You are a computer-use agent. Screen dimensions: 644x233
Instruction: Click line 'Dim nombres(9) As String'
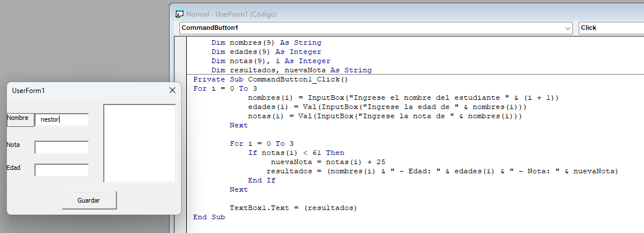click(x=266, y=42)
